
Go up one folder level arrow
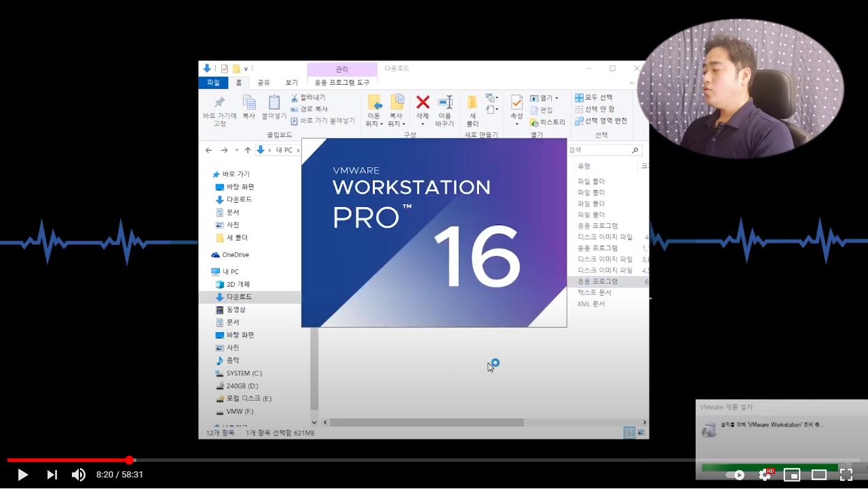pyautogui.click(x=248, y=150)
